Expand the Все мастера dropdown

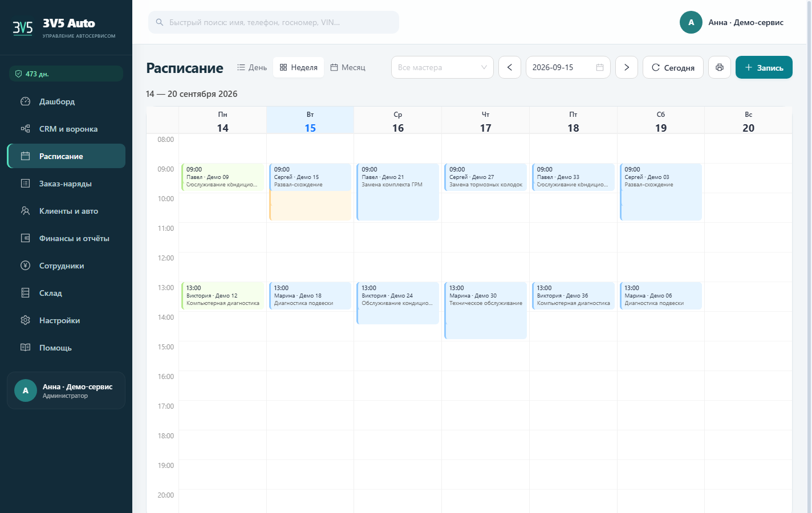pos(442,67)
